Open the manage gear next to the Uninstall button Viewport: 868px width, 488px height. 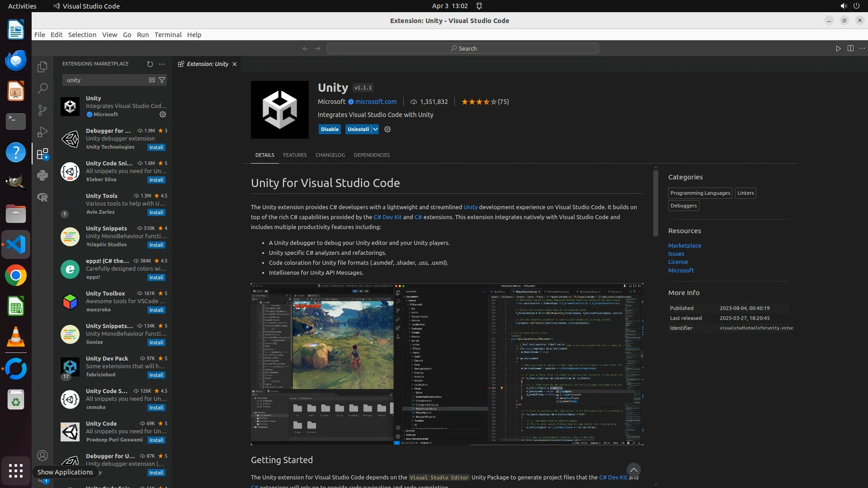click(x=387, y=129)
